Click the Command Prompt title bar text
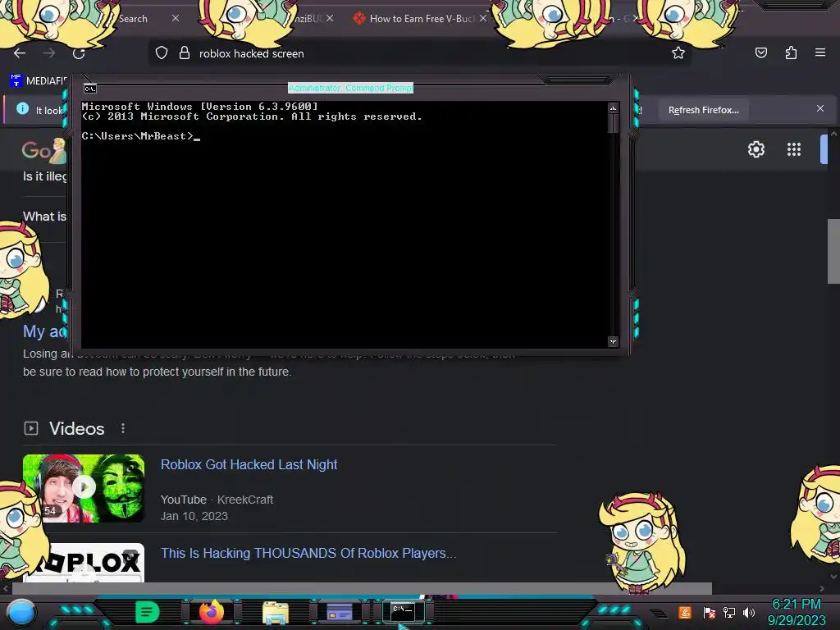Screen dimensions: 840x630 (350, 88)
